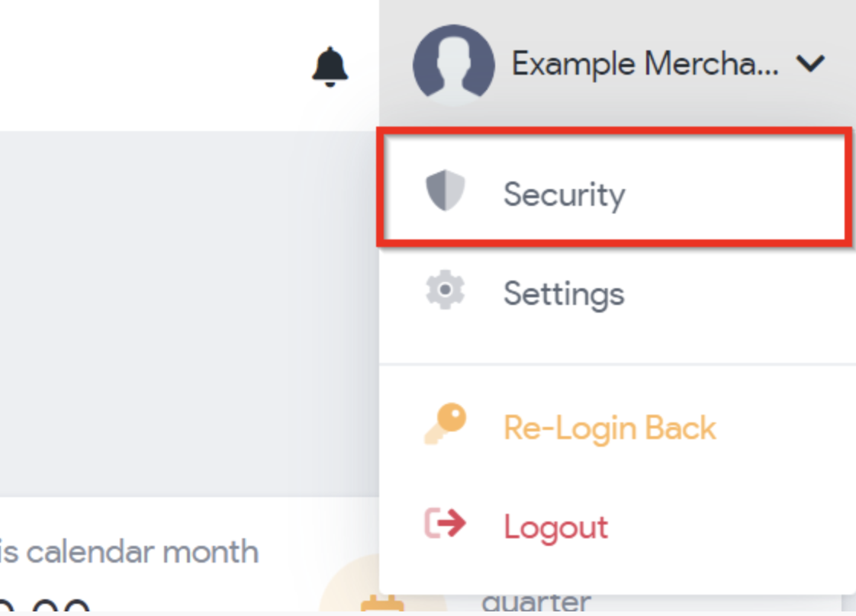
Task: Click the partially visible "quarter" label
Action: tap(536, 603)
